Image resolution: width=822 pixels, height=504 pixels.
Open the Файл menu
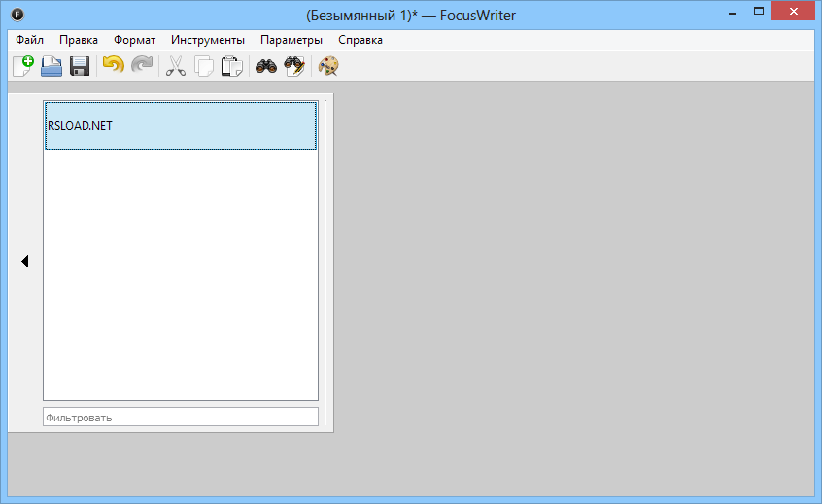(x=29, y=40)
